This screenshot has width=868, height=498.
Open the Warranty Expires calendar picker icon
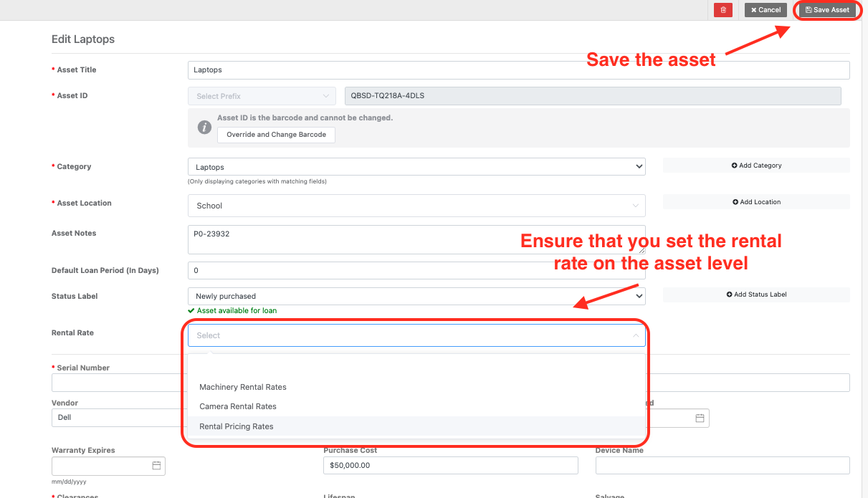pyautogui.click(x=156, y=465)
